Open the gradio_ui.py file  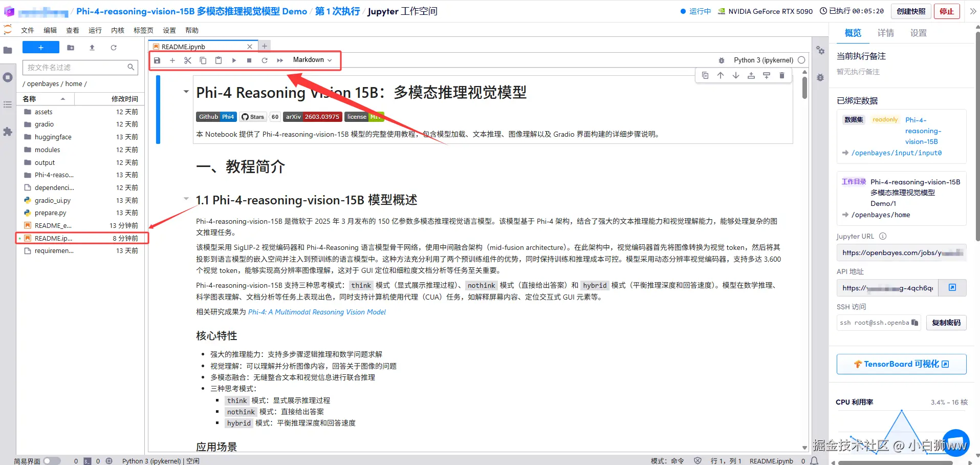(80, 200)
